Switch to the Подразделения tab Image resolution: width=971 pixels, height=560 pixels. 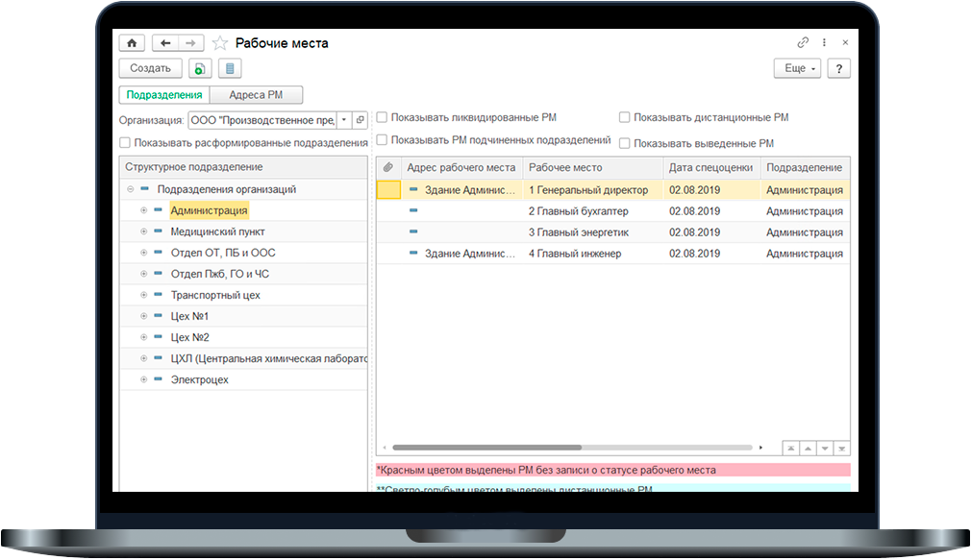coord(164,95)
